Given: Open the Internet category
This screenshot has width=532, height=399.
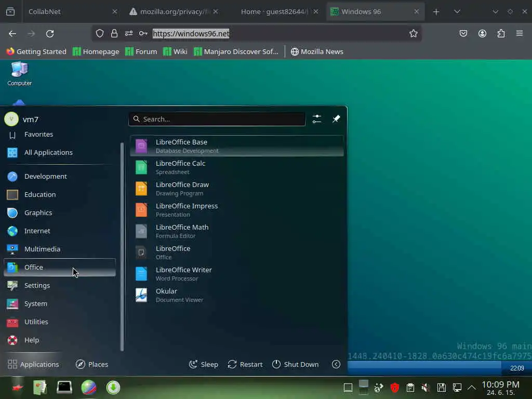Looking at the screenshot, I should coord(60,231).
